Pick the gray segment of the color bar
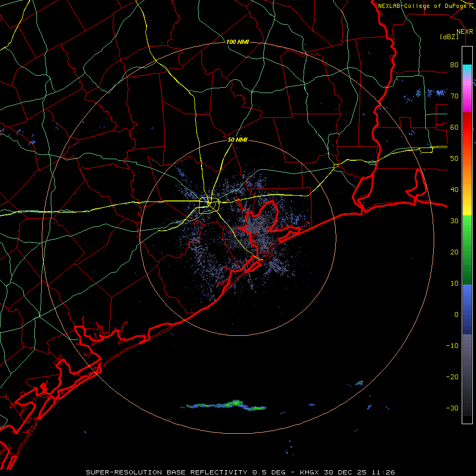 [467, 375]
